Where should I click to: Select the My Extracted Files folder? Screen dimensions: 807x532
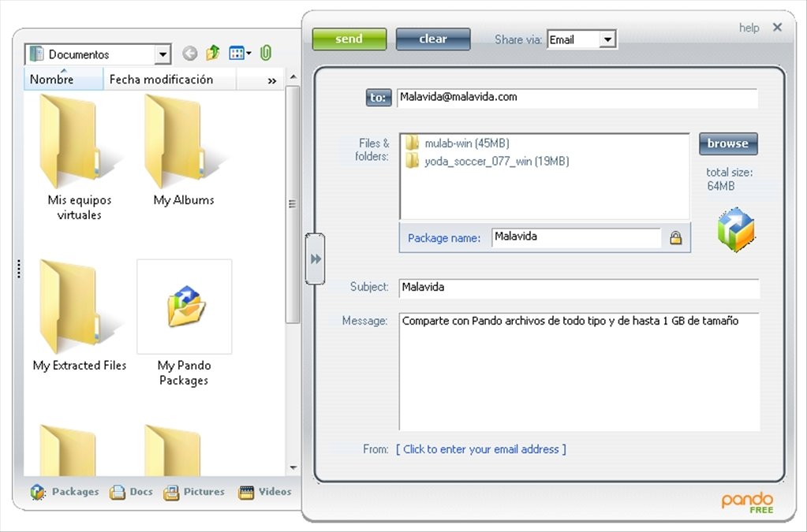click(79, 316)
